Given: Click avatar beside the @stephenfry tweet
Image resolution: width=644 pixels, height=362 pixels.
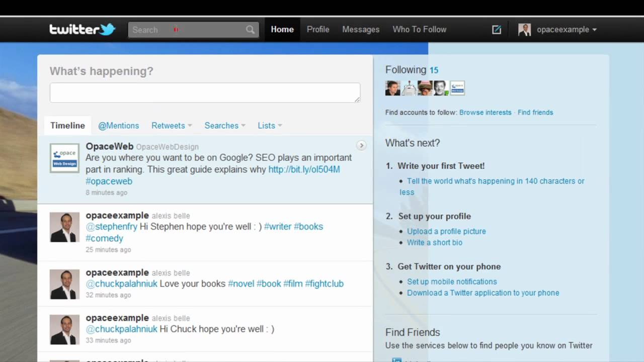Looking at the screenshot, I should tap(64, 227).
